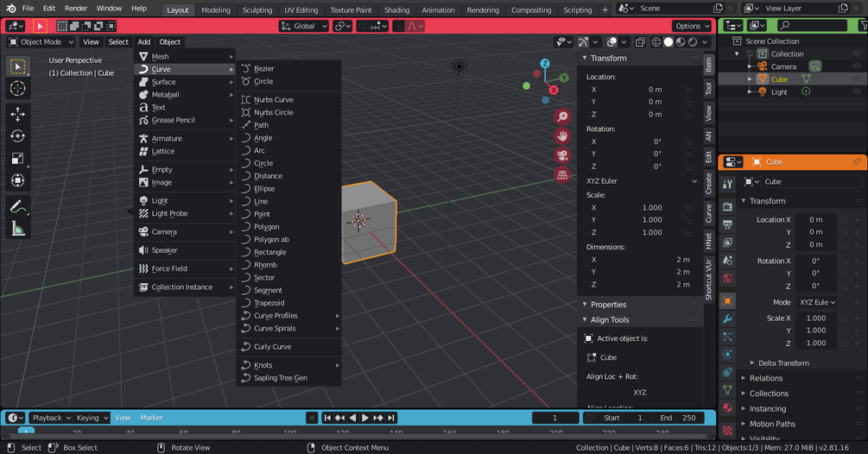This screenshot has width=868, height=454.
Task: Select the Rotate tool in toolbar
Action: 18,136
